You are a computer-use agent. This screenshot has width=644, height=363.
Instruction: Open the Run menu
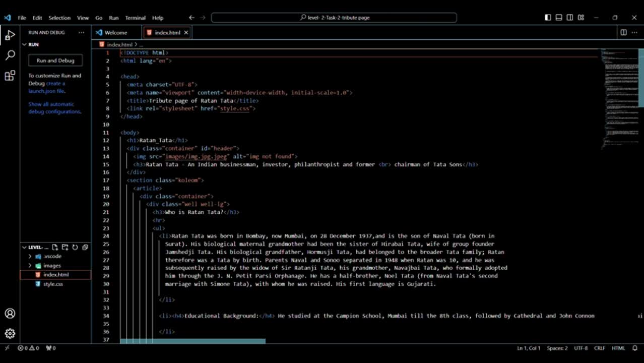pyautogui.click(x=114, y=18)
